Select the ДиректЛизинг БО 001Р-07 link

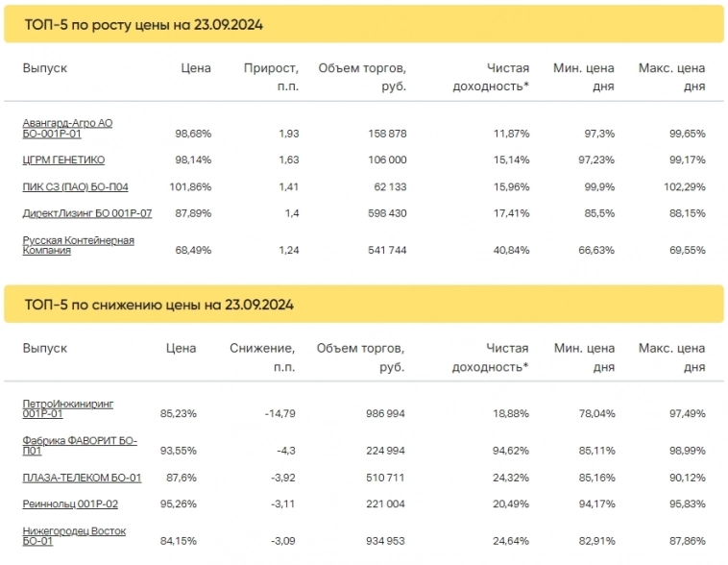(x=80, y=213)
